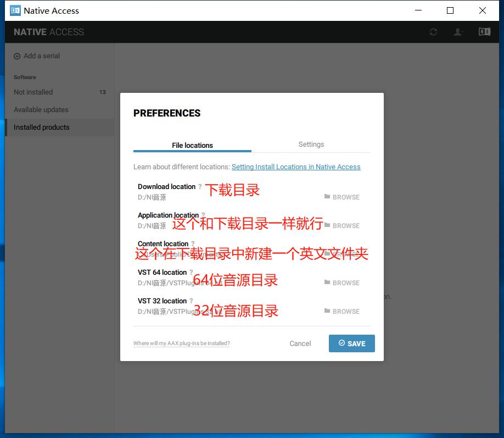Viewport: 504px width, 438px height.
Task: Click the Where will my AAX plug-ins link
Action: (x=181, y=343)
